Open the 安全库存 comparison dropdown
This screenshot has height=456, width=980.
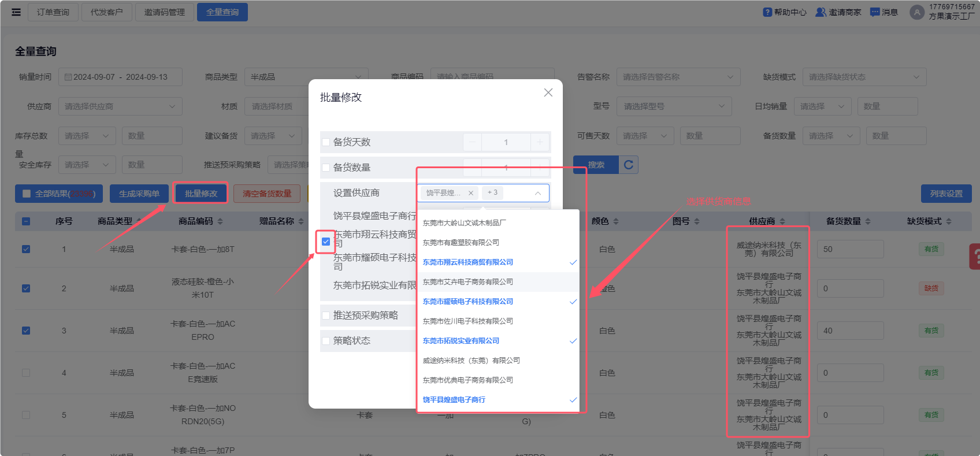tap(87, 165)
